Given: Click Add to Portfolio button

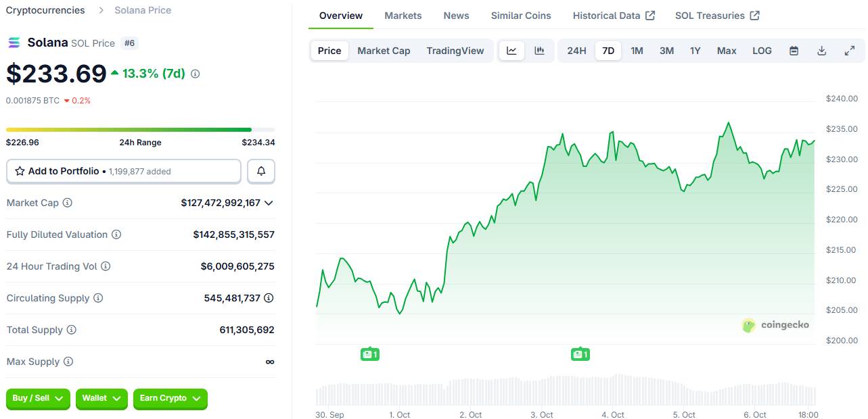Looking at the screenshot, I should tap(124, 172).
